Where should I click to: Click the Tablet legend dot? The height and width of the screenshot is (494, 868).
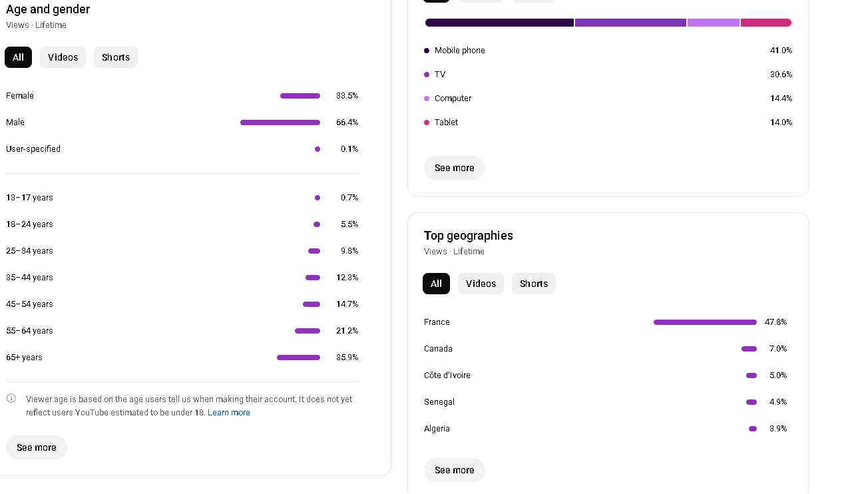[x=427, y=123]
